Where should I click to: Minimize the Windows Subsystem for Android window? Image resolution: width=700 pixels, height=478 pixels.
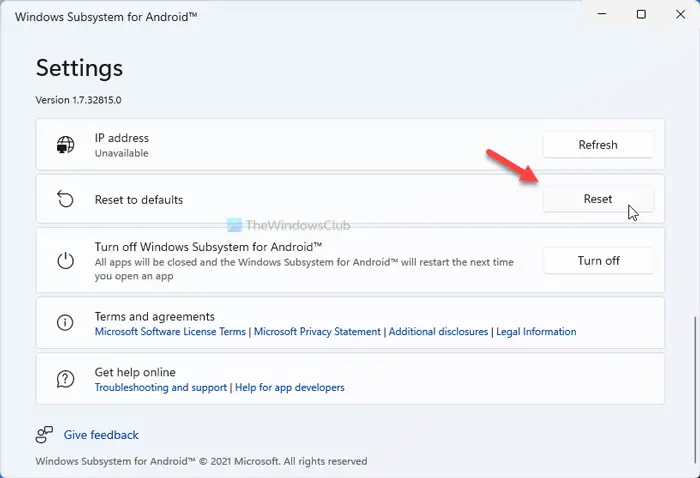tap(602, 14)
